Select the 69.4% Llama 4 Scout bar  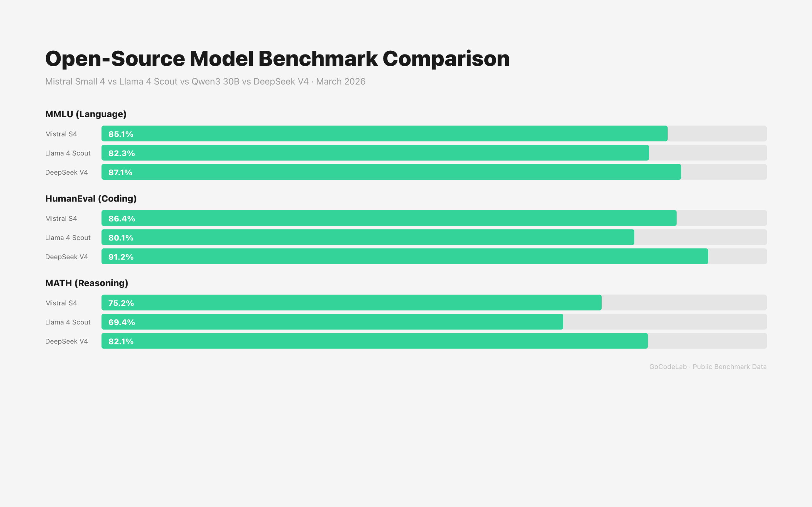(x=332, y=322)
